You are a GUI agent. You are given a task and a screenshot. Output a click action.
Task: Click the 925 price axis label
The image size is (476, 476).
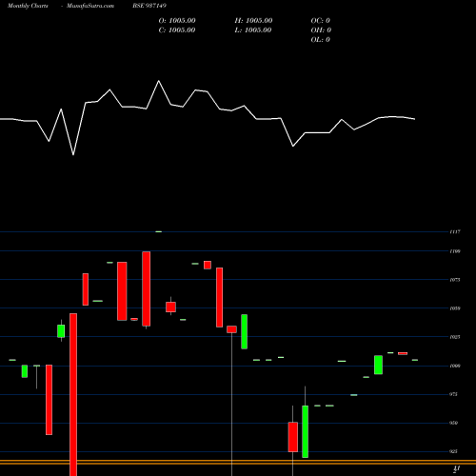[x=454, y=451]
